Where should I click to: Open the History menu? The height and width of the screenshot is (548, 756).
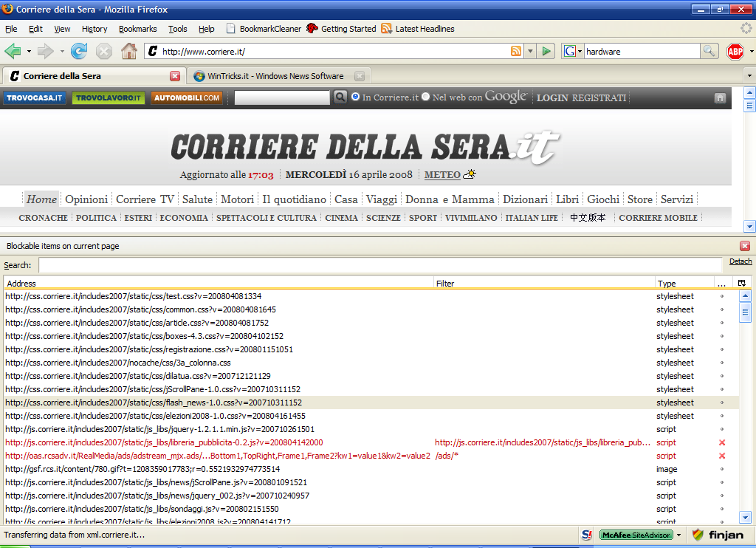point(94,29)
